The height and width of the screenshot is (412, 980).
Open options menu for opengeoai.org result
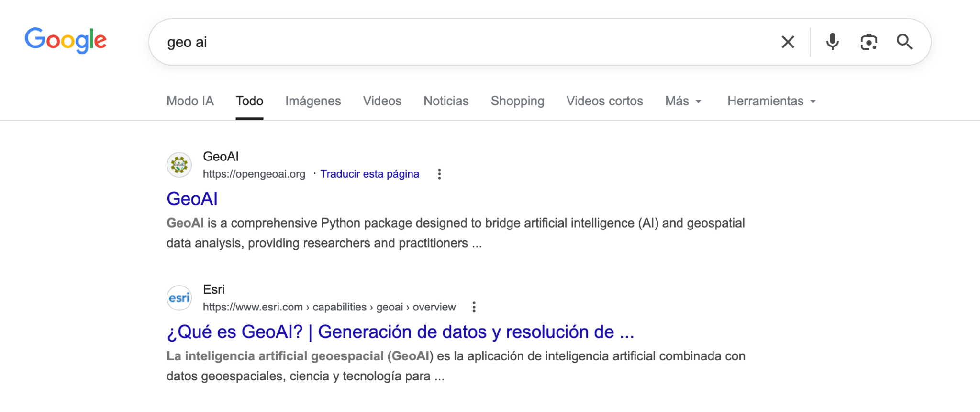pyautogui.click(x=439, y=174)
